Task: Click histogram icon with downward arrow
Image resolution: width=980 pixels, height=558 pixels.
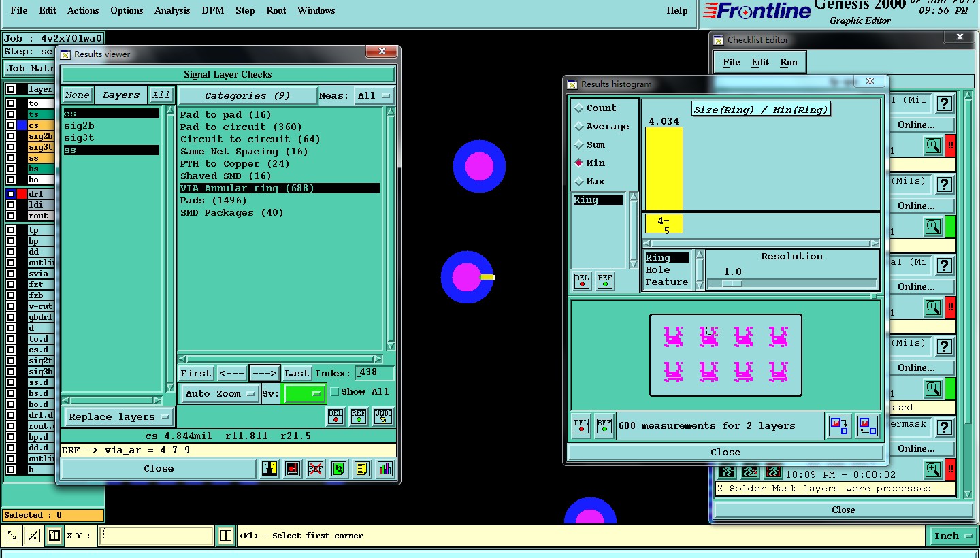Action: (839, 426)
